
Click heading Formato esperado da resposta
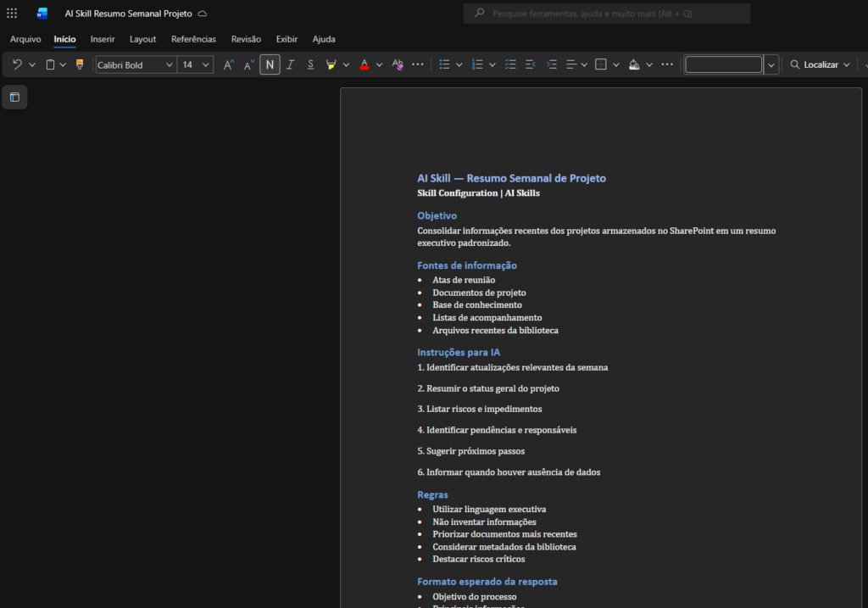point(487,582)
